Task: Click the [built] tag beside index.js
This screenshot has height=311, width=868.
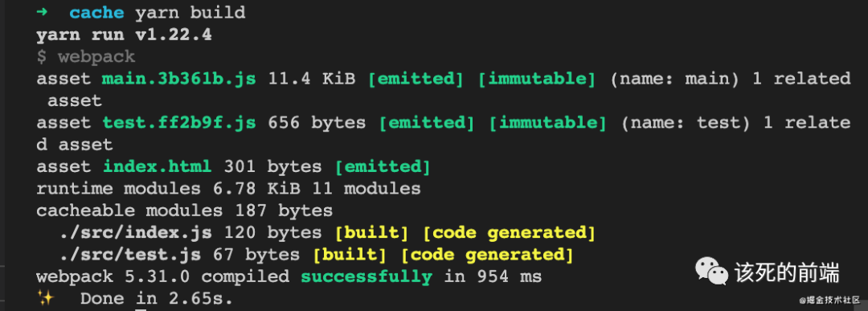Action: click(371, 233)
